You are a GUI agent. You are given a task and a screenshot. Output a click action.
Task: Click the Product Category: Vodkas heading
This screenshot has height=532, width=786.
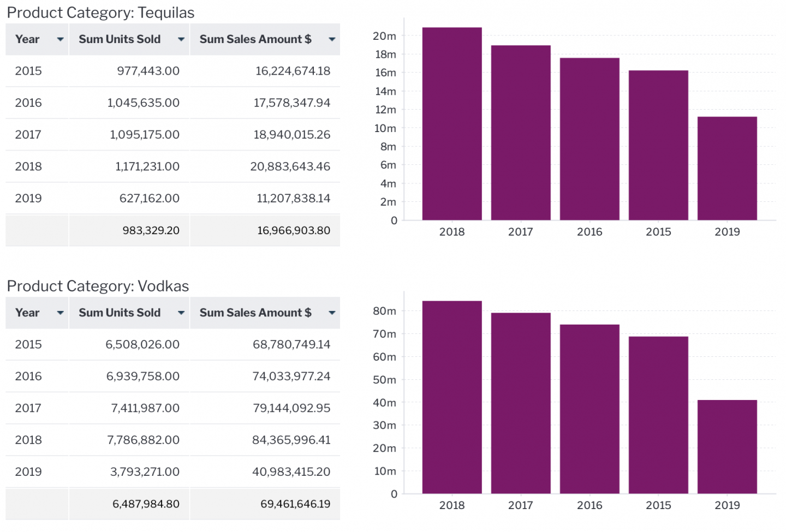tap(98, 286)
